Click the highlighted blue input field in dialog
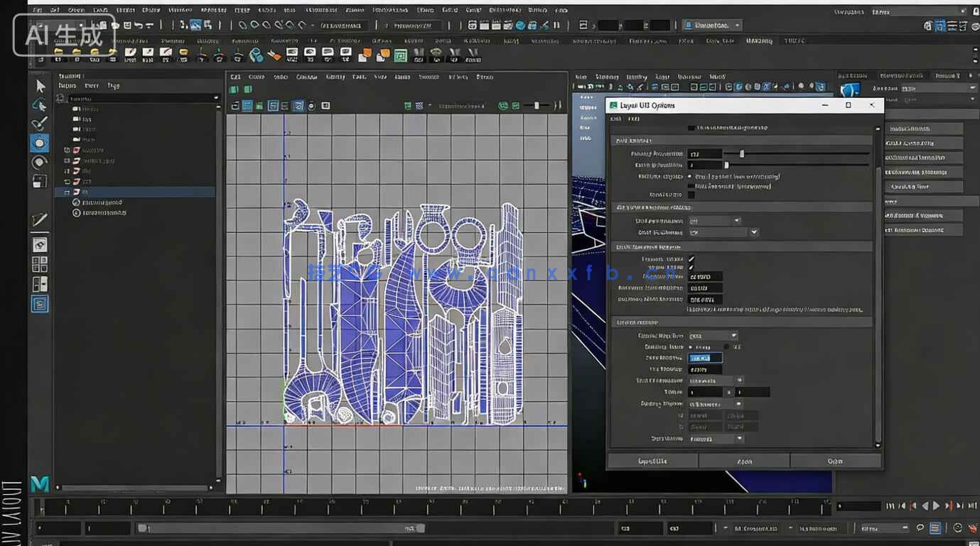The image size is (980, 546). [705, 358]
